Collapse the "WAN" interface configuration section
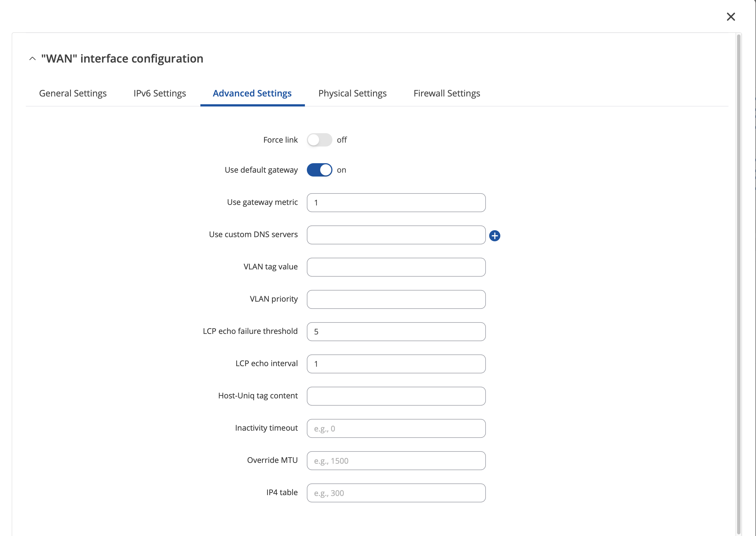Image resolution: width=756 pixels, height=536 pixels. [x=32, y=59]
